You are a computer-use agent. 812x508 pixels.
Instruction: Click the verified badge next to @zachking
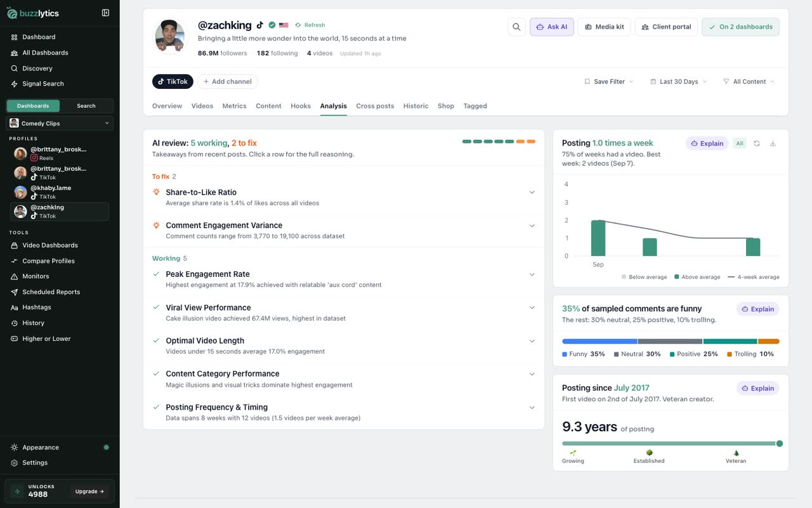click(x=272, y=25)
